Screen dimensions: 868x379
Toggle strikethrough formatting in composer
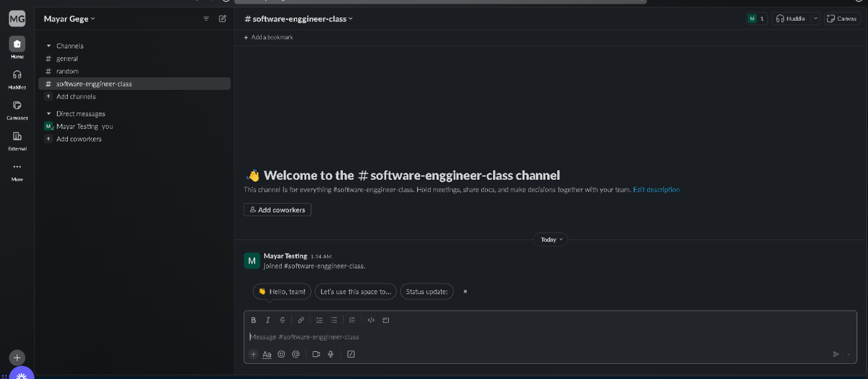[x=282, y=320]
